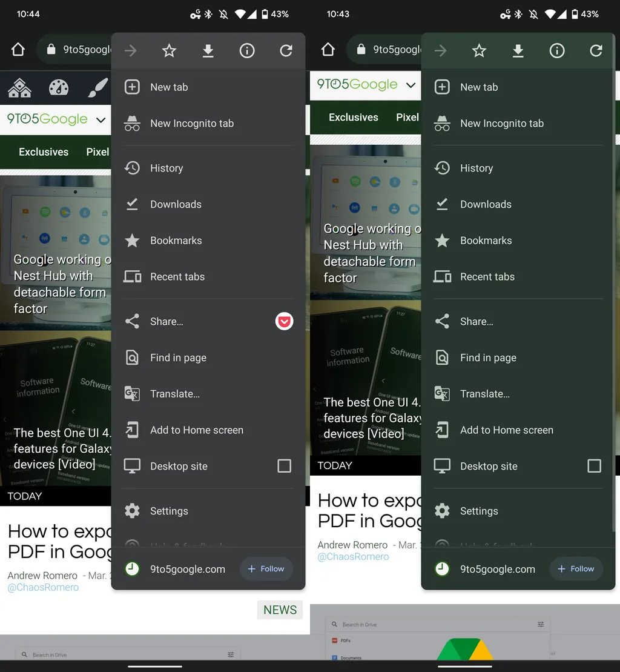The image size is (620, 672).
Task: Choose Add to Home screen in the left menu
Action: click(x=208, y=430)
